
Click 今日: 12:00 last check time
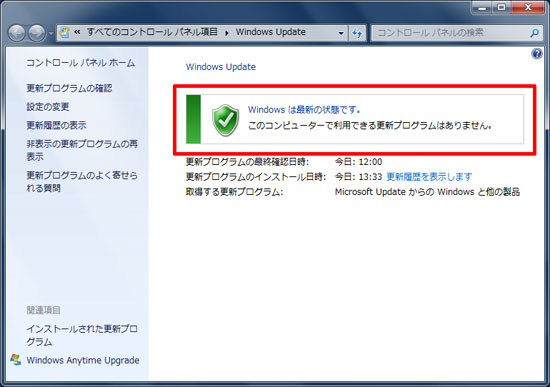click(x=358, y=162)
